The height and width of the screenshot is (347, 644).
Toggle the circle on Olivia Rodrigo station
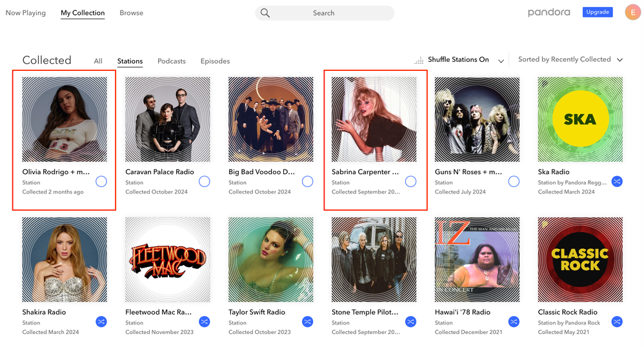tap(101, 182)
